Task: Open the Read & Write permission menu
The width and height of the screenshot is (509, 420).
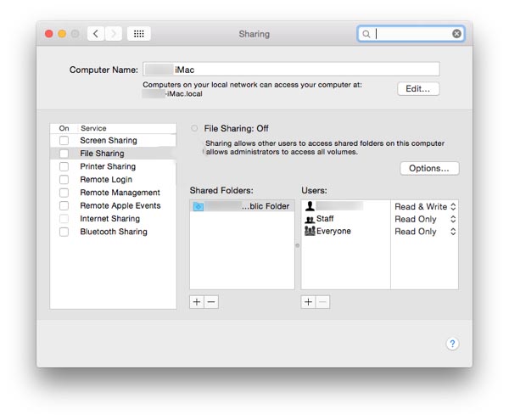Action: [425, 206]
